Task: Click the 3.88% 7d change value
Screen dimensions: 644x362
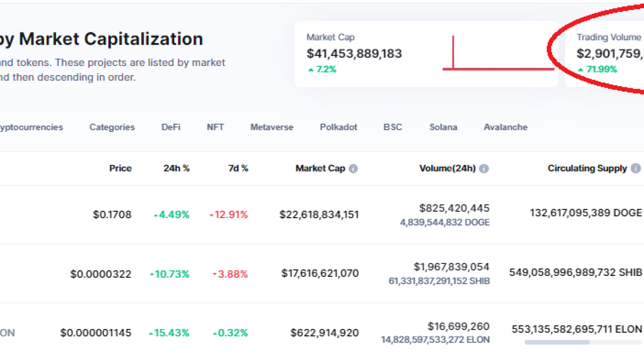Action: click(x=230, y=274)
